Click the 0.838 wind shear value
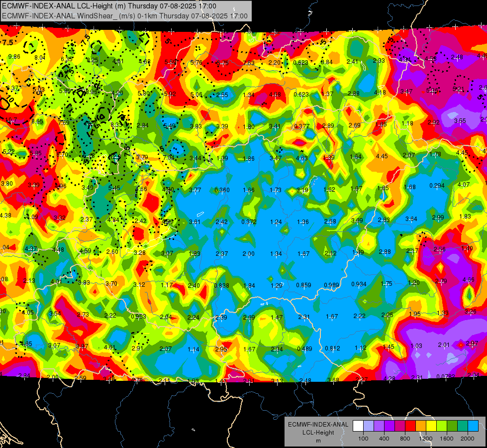The image size is (487, 448). [x=222, y=285]
